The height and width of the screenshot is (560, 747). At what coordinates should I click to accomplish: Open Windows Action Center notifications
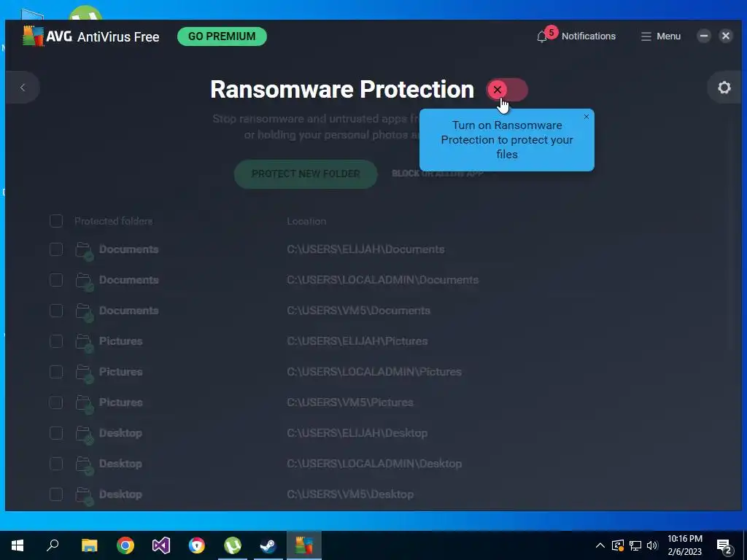click(x=724, y=546)
